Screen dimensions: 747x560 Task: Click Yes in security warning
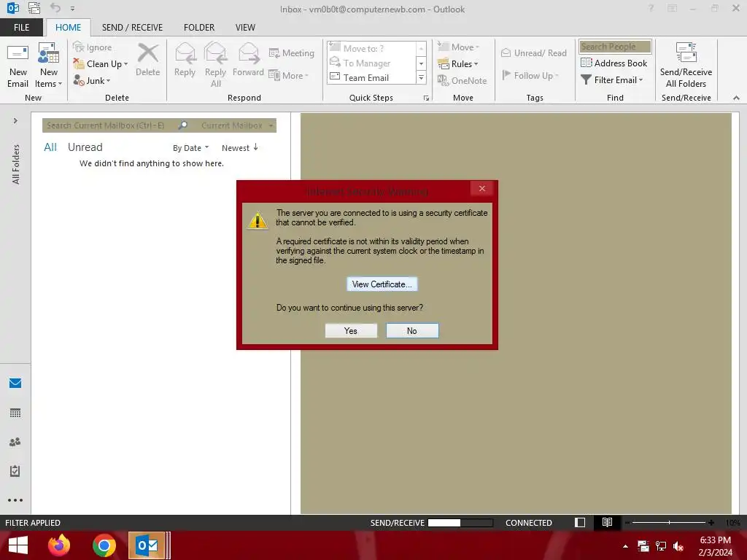[351, 330]
